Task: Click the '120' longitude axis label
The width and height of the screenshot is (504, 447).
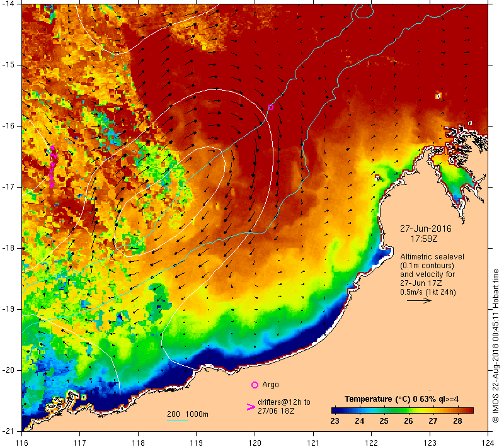Action: click(255, 443)
